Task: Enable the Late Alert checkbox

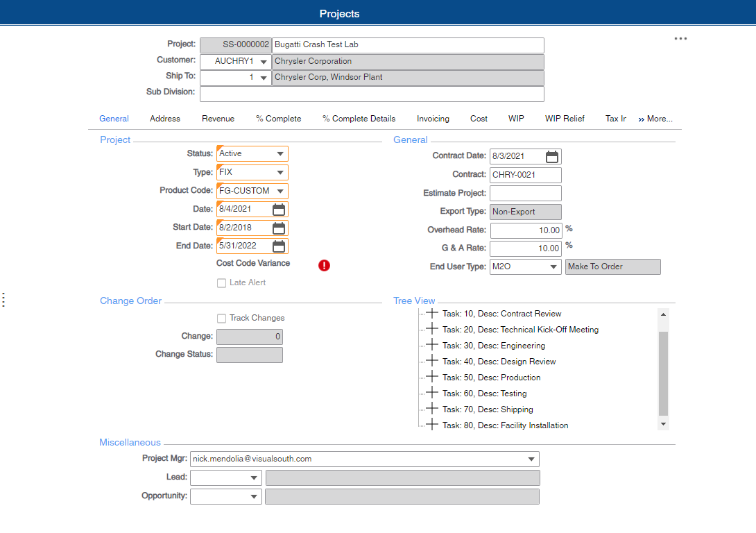Action: click(x=221, y=282)
